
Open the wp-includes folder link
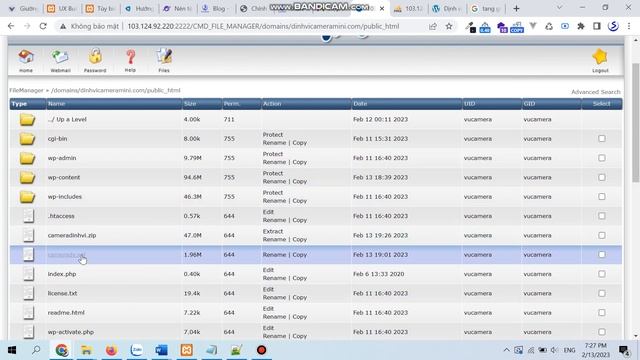[64, 197]
